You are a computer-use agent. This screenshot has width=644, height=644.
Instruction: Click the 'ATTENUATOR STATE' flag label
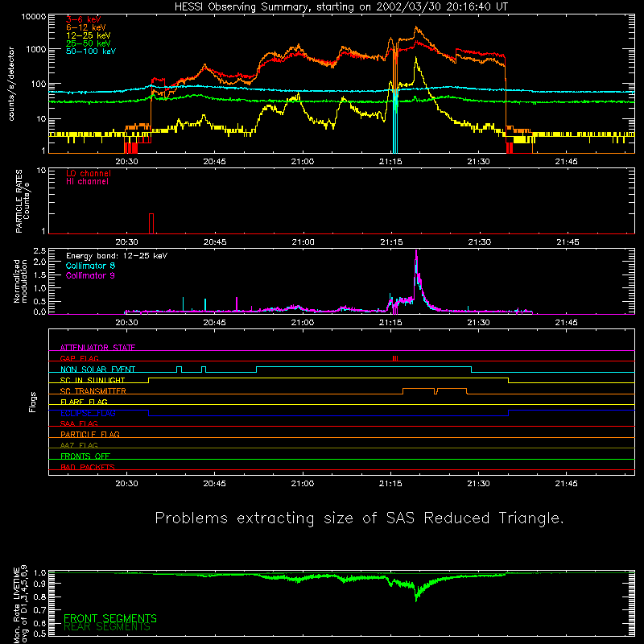coord(97,348)
